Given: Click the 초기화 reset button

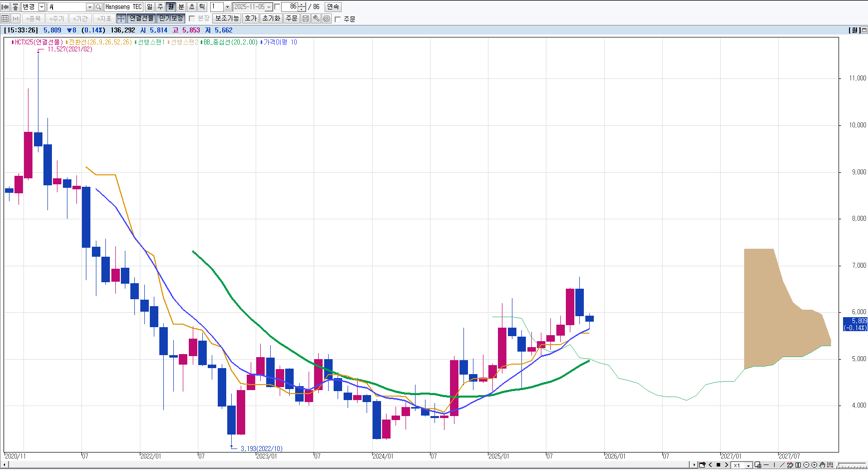Looking at the screenshot, I should pyautogui.click(x=271, y=18).
